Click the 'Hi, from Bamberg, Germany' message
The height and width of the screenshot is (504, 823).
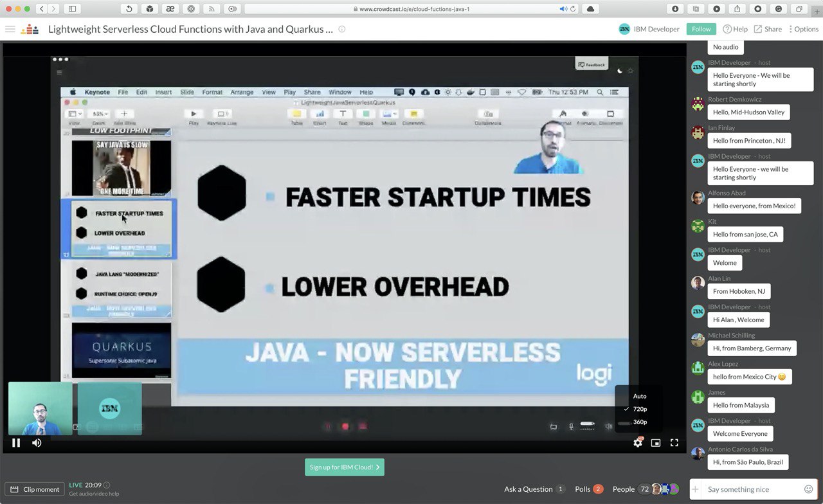pyautogui.click(x=752, y=348)
